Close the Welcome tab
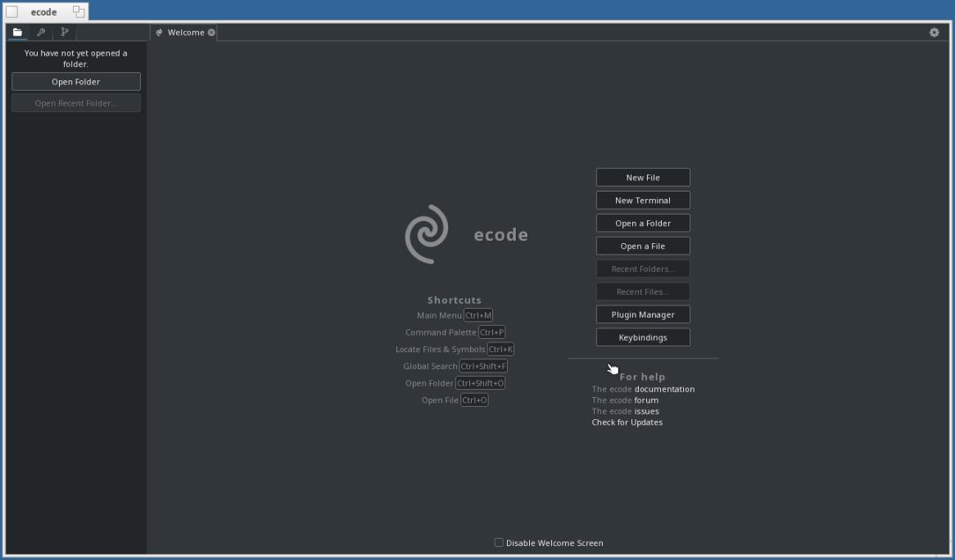Screen dimensions: 955x560 click(211, 32)
